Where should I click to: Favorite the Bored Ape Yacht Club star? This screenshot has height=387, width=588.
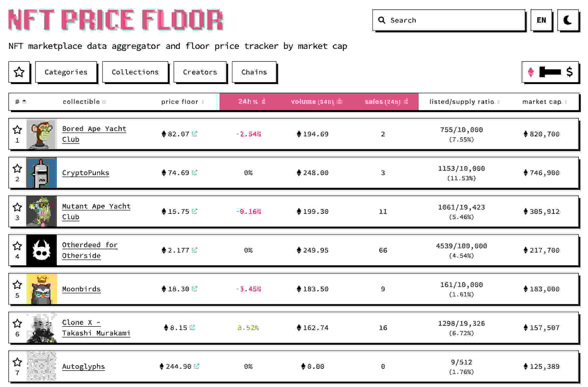pos(17,130)
